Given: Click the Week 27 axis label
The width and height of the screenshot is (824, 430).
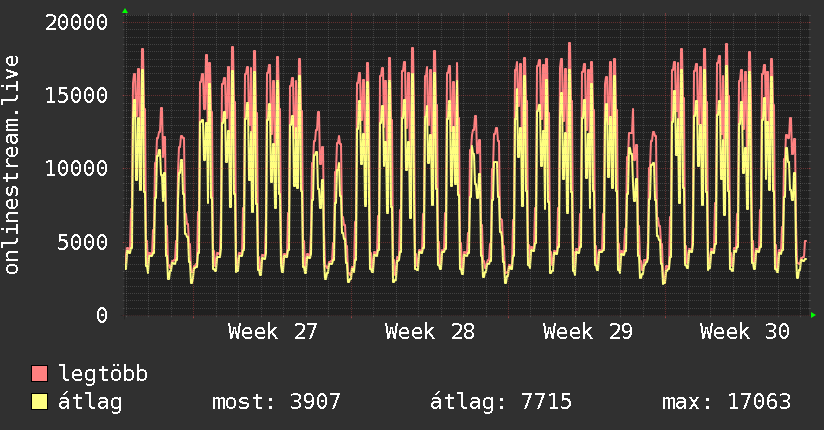Looking at the screenshot, I should (x=272, y=332).
